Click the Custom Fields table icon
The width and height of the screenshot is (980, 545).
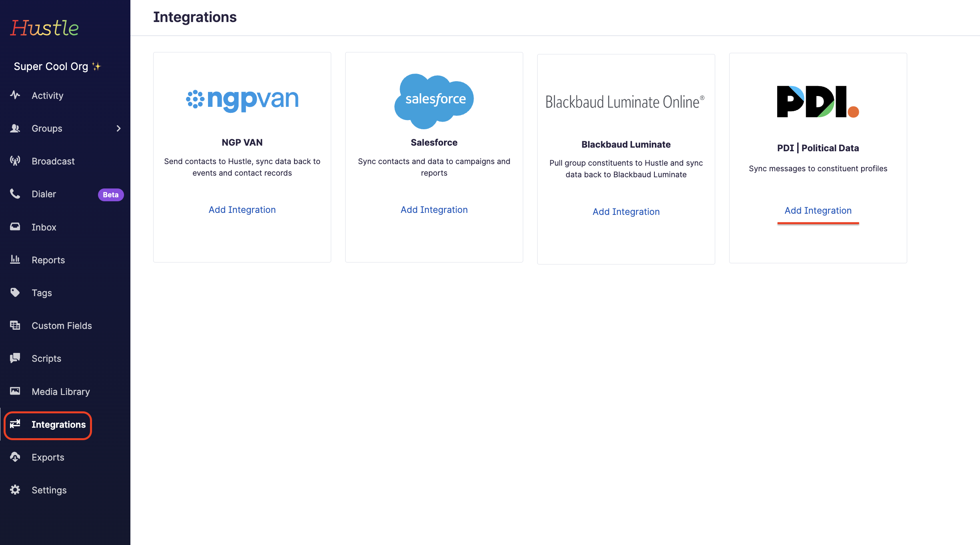[x=15, y=325]
